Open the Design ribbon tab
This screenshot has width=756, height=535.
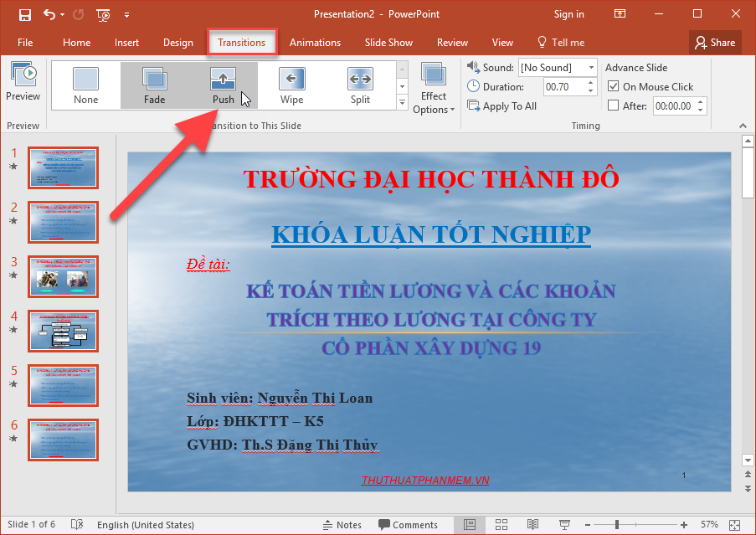tap(177, 42)
